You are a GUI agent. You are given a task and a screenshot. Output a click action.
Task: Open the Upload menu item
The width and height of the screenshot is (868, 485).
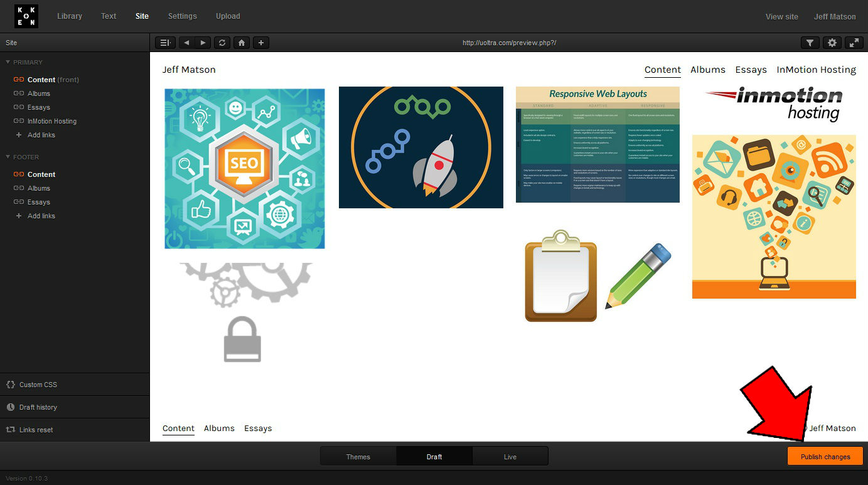point(228,16)
